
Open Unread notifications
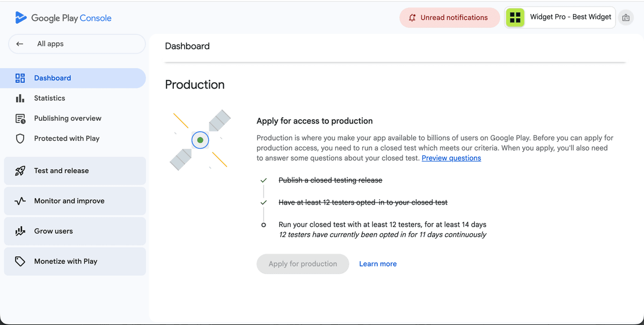(450, 18)
